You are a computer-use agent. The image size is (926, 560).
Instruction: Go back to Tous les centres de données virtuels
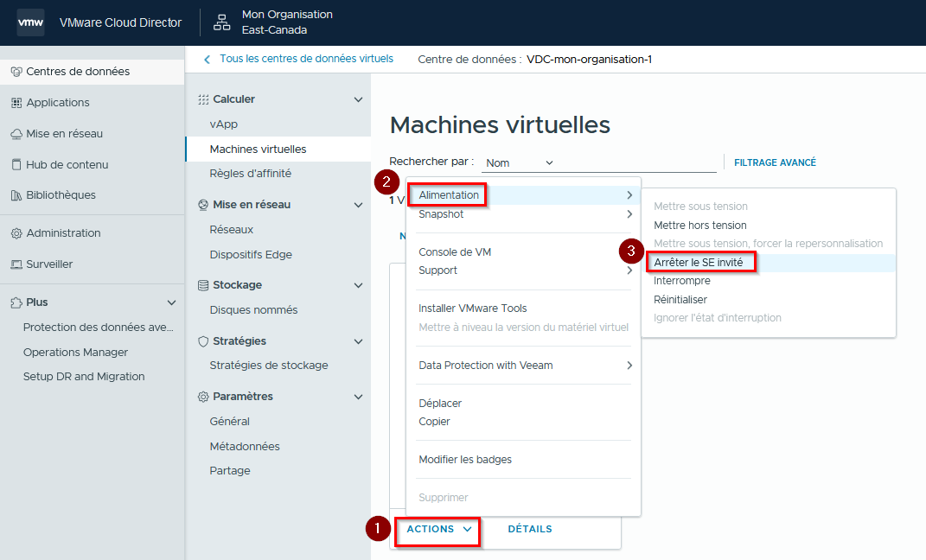306,59
